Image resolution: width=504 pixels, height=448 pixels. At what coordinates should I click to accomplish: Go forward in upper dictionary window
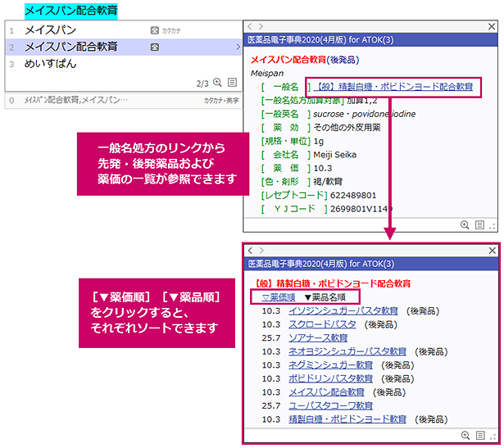[261, 26]
